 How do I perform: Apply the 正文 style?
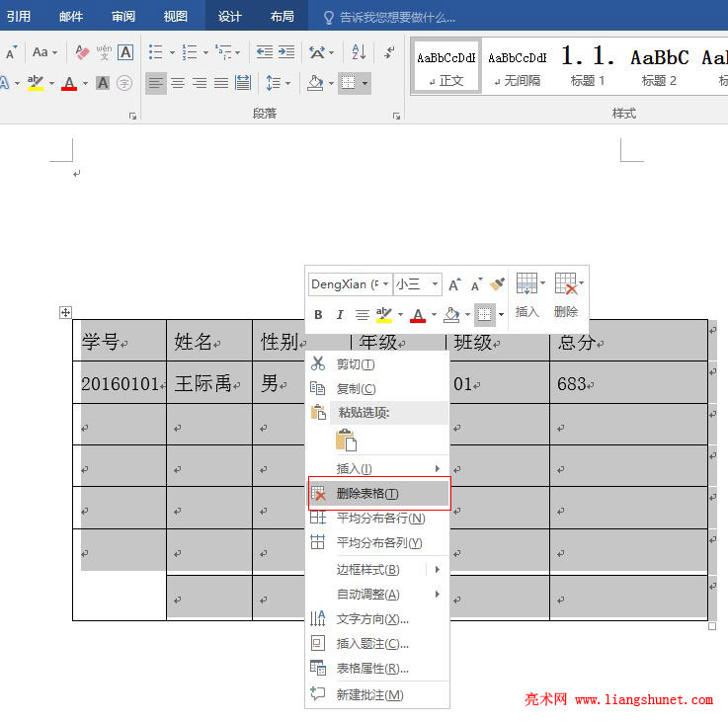coord(446,67)
